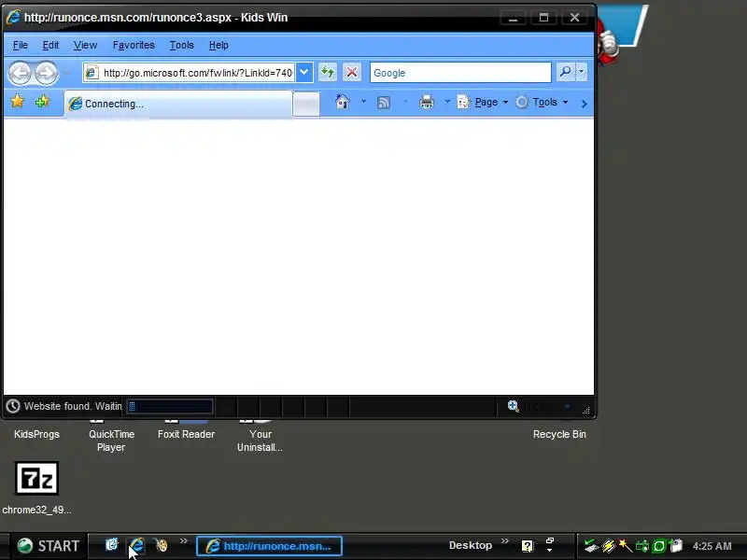Open the Edit menu
This screenshot has height=560, width=747.
tap(50, 45)
